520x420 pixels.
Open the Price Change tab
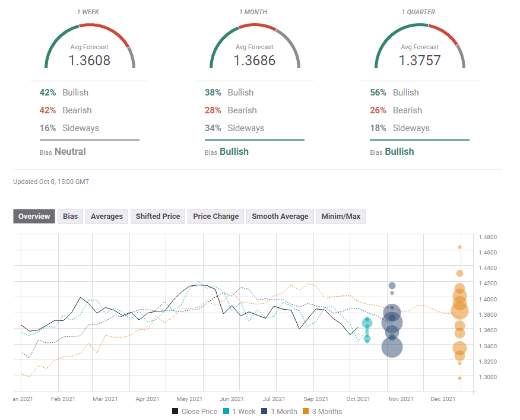215,217
